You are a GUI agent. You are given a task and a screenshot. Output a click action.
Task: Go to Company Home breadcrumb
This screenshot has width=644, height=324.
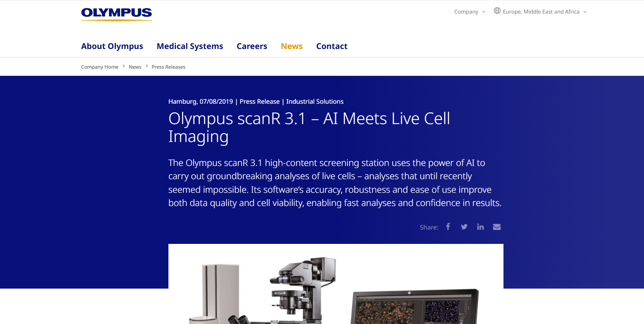(100, 67)
